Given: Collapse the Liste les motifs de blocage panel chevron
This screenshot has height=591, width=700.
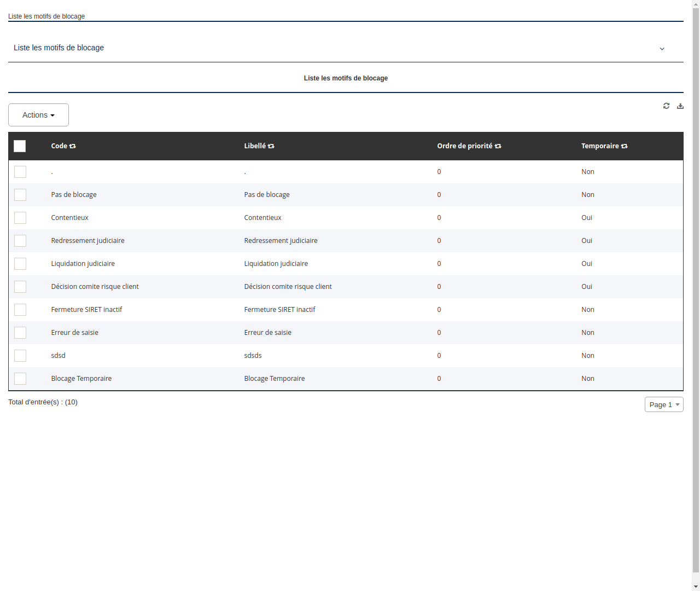Looking at the screenshot, I should (x=662, y=49).
